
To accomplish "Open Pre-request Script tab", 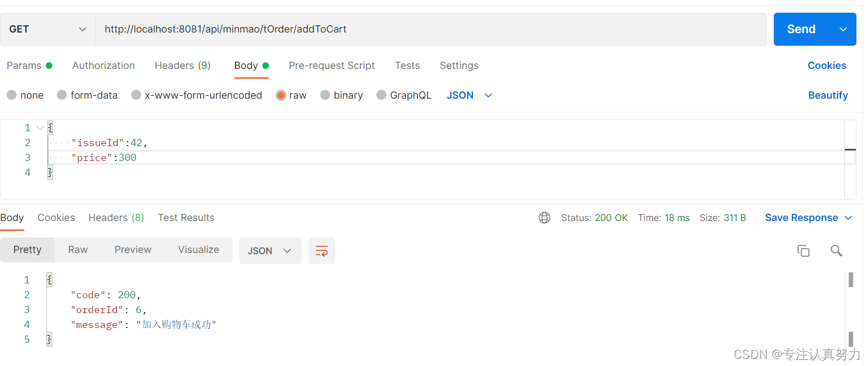I will (x=332, y=66).
